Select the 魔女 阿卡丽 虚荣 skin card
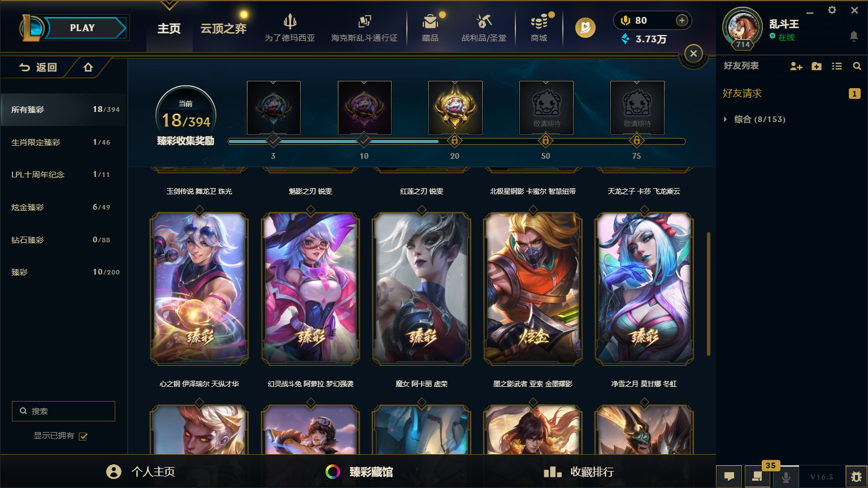 [x=422, y=289]
